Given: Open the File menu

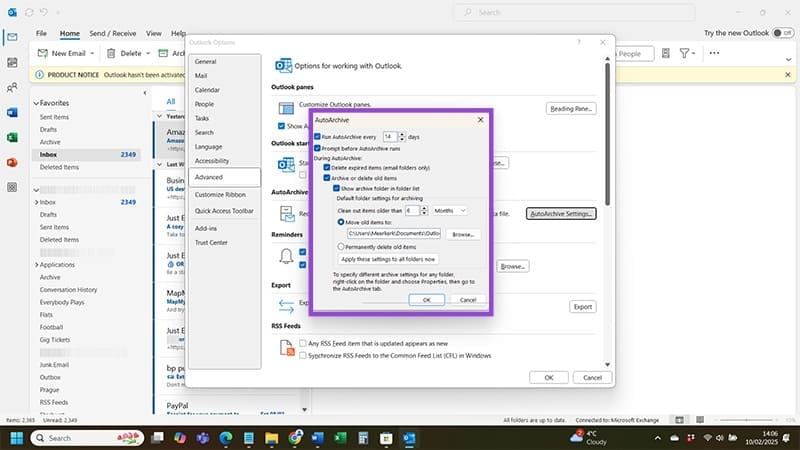Looking at the screenshot, I should click(x=41, y=33).
